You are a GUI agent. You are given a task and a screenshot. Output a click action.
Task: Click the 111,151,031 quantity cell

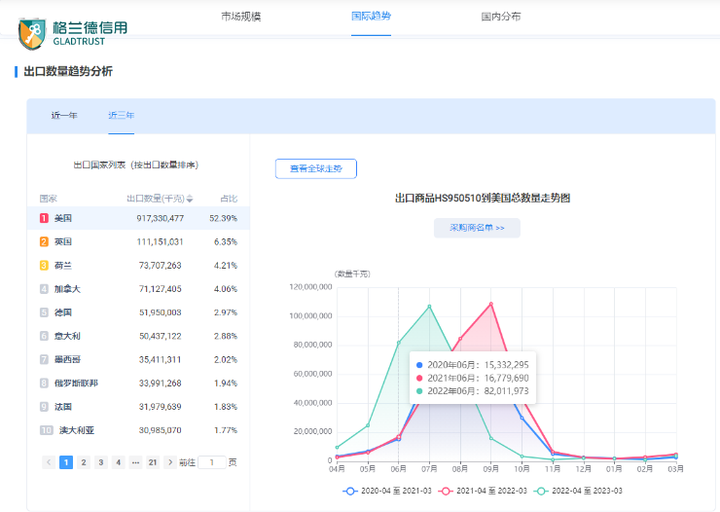tap(160, 242)
